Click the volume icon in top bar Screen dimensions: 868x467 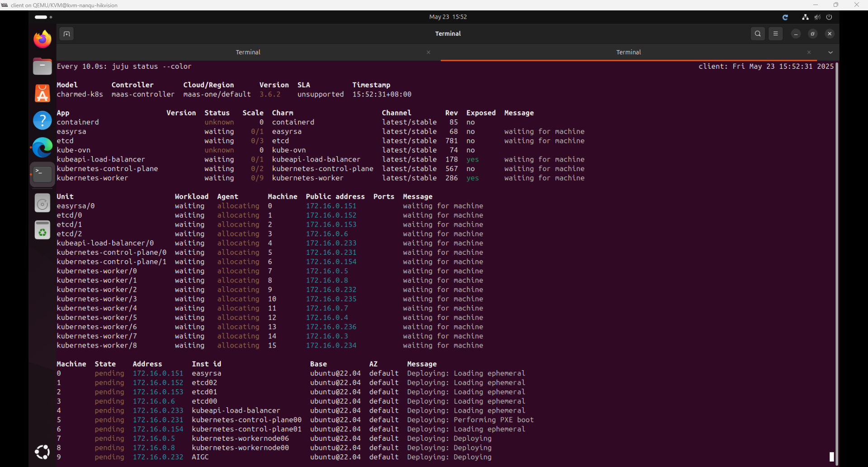click(x=817, y=17)
